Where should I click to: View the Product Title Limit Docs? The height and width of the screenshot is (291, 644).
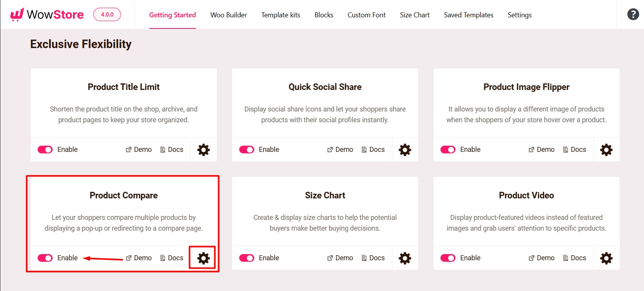[172, 150]
